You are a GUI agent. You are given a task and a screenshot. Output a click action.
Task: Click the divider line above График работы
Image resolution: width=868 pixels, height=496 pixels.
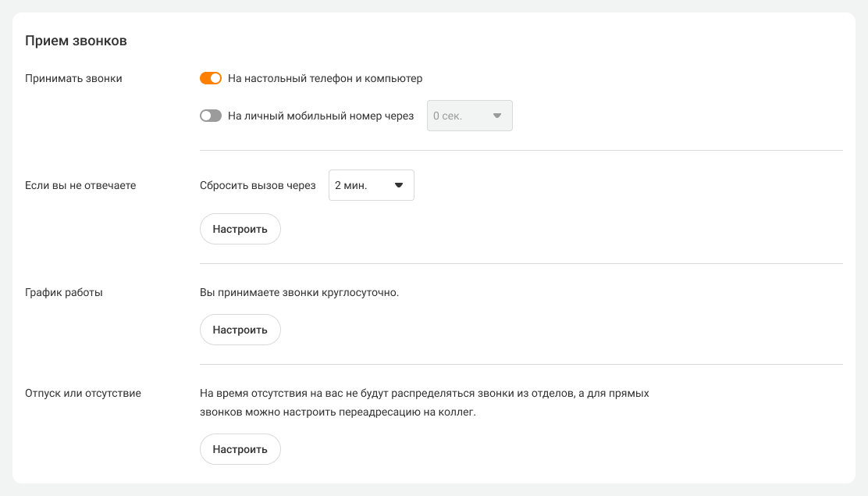[x=521, y=264]
